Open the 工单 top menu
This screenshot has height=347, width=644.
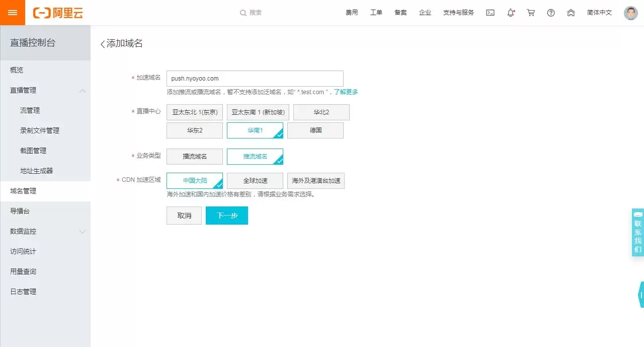click(376, 13)
